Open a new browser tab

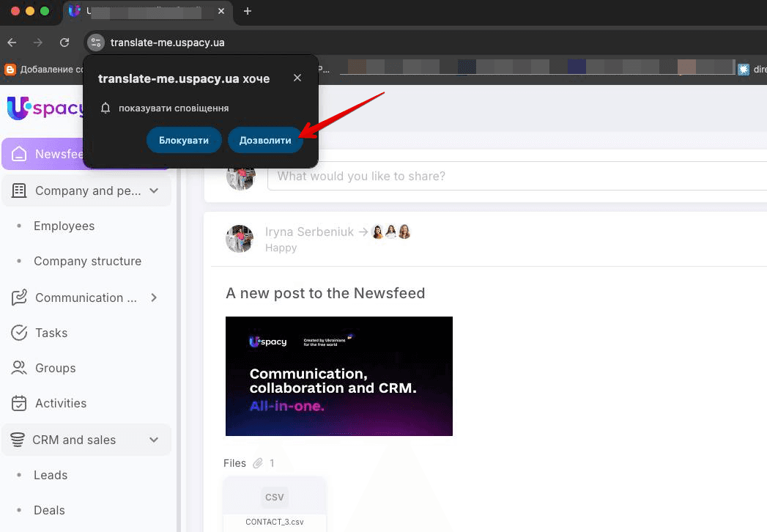(248, 11)
